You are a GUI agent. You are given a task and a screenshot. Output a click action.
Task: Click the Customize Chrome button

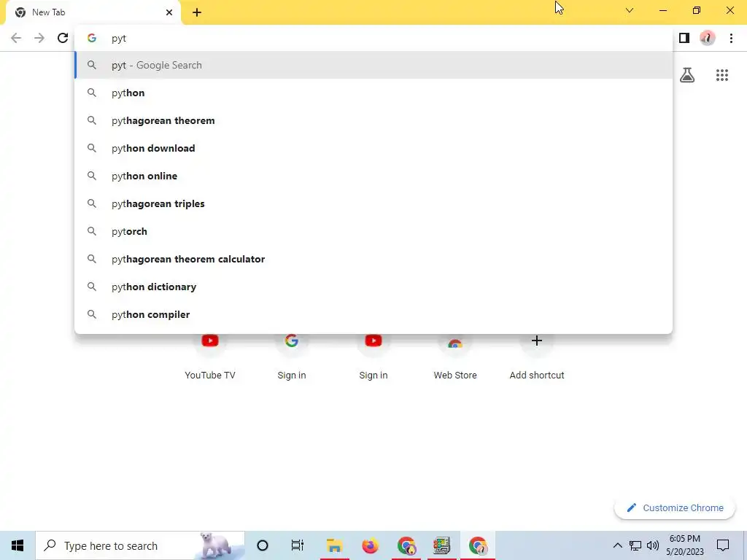(675, 507)
